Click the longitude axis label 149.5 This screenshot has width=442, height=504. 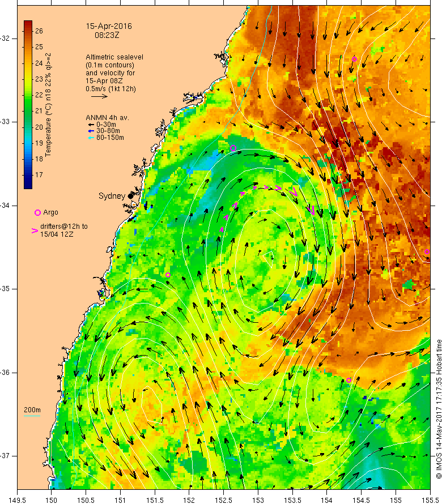point(18,500)
